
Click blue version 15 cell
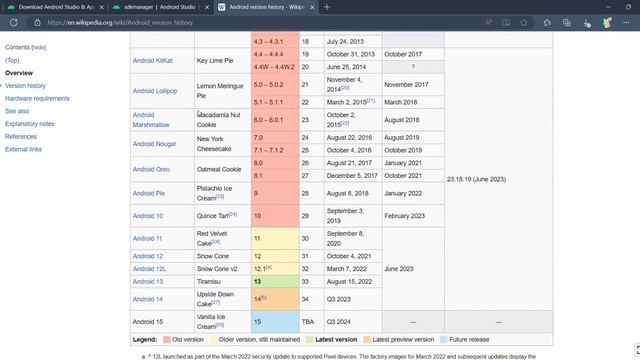pyautogui.click(x=275, y=322)
